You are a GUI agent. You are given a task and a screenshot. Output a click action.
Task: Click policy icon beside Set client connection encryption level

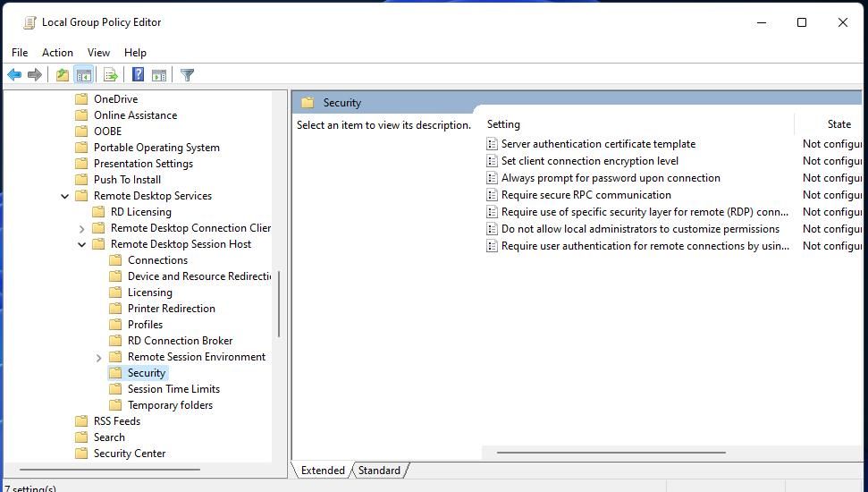tap(492, 161)
